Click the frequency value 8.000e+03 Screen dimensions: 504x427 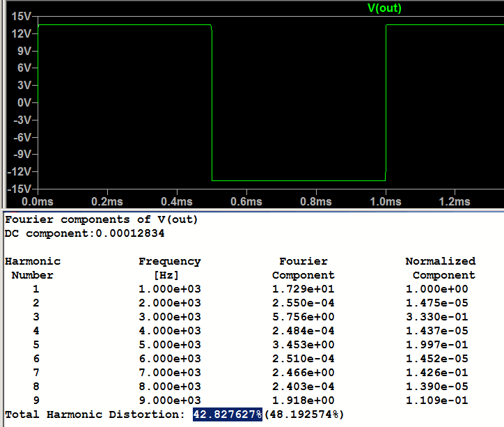[170, 387]
